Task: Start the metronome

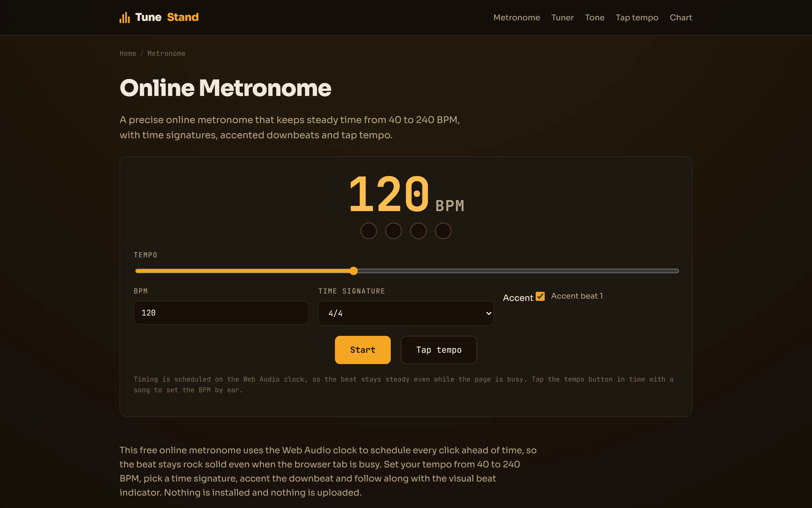Action: (363, 350)
